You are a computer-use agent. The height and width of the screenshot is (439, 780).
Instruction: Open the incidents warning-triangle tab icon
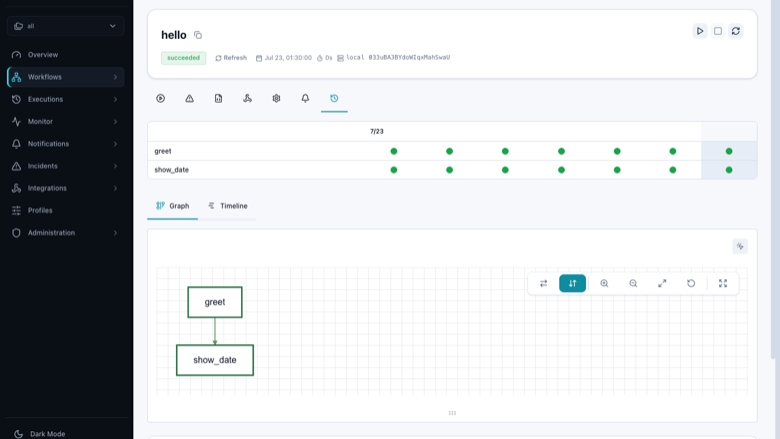(190, 98)
